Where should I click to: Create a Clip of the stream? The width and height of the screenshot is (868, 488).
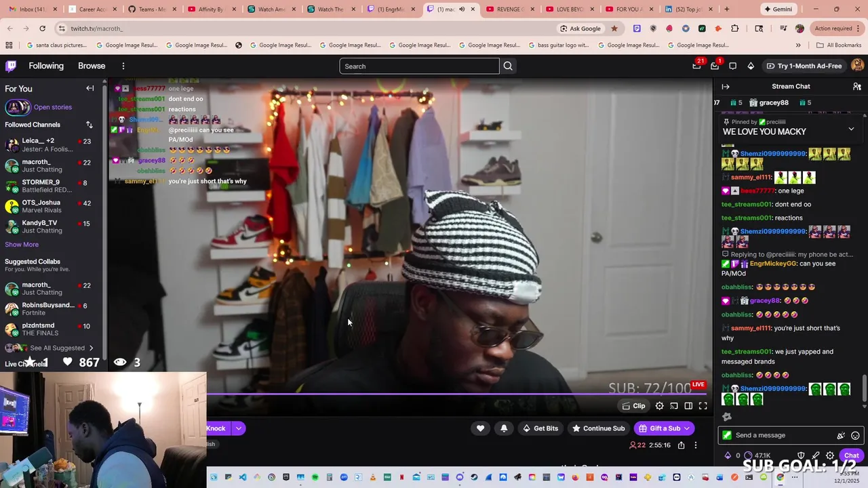click(x=634, y=406)
